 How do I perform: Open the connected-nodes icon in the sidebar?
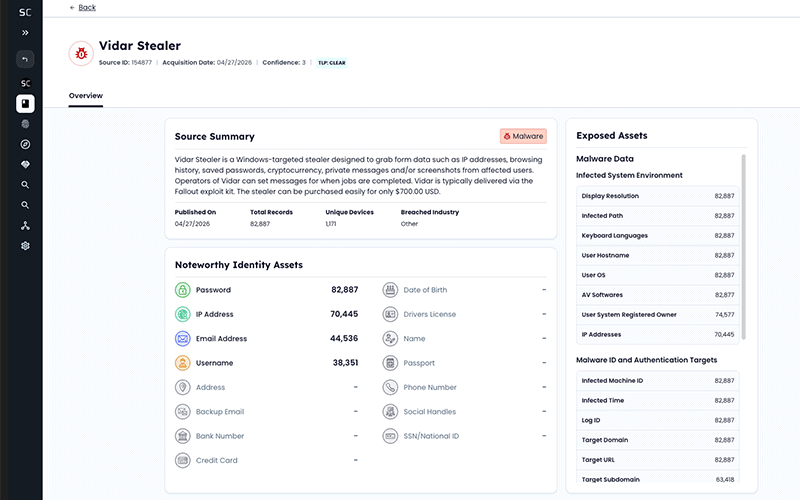(25, 226)
